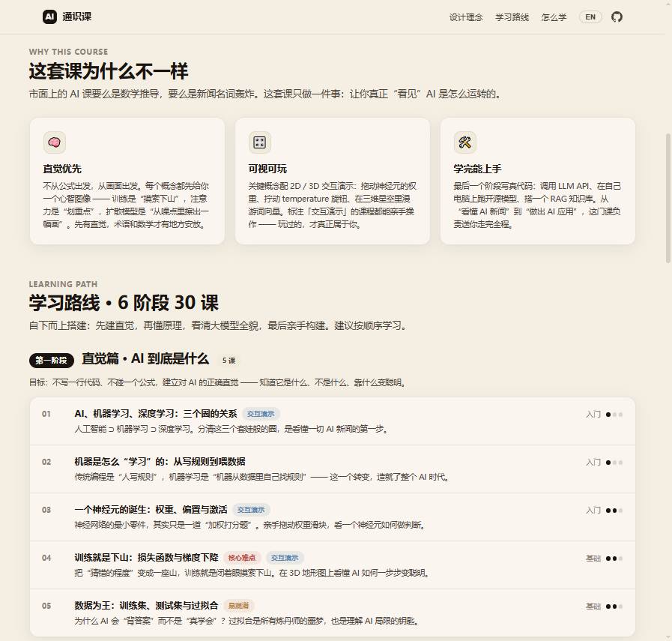
Task: Open 怎么学 nav item
Action: [x=554, y=17]
